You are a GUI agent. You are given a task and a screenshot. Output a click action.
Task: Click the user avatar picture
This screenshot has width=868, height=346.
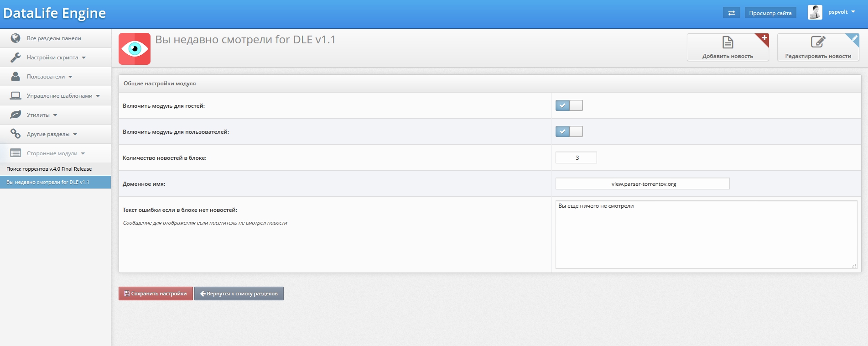(x=815, y=12)
